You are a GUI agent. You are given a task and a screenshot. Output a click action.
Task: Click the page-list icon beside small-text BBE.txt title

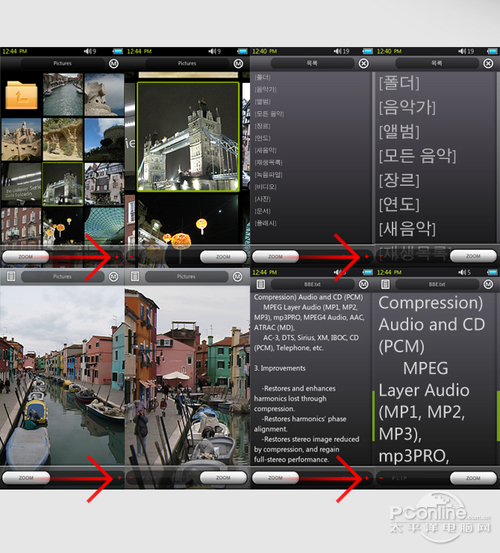(261, 284)
